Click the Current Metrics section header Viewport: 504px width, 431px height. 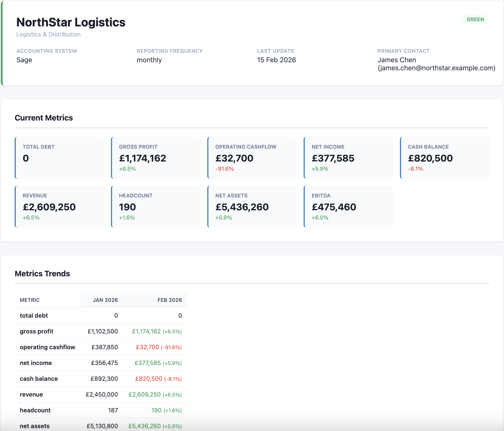point(44,118)
